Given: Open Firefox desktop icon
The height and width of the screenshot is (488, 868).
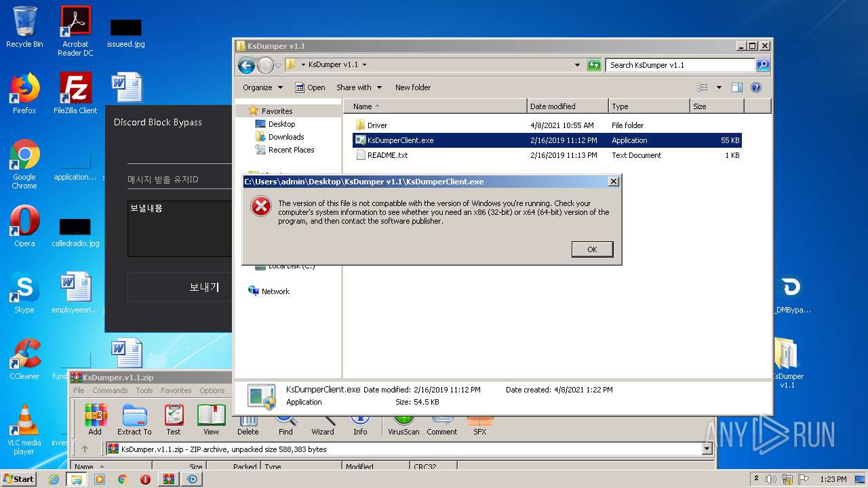Looking at the screenshot, I should (24, 94).
